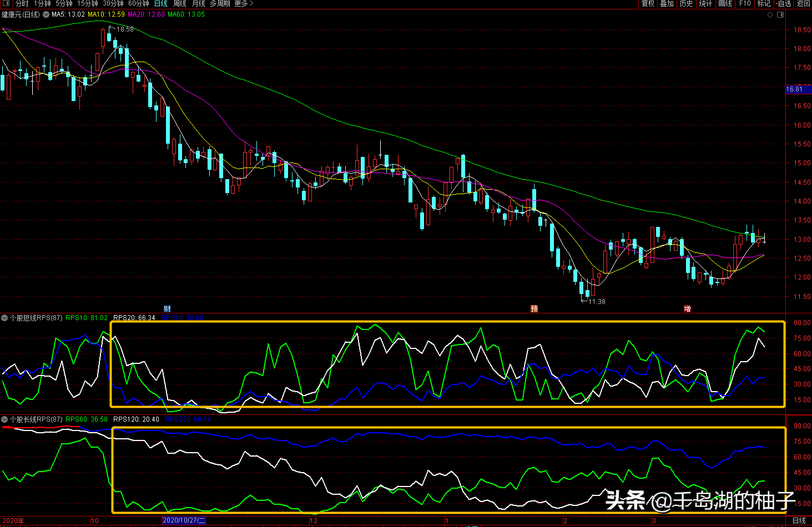Click MA10: 12.59 label

[107, 14]
